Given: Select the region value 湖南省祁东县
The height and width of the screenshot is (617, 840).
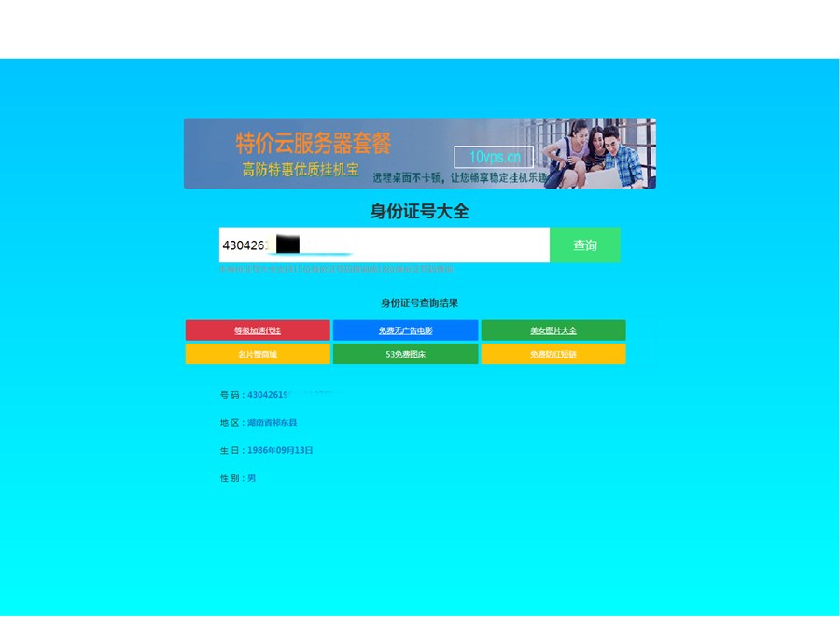Looking at the screenshot, I should point(272,423).
